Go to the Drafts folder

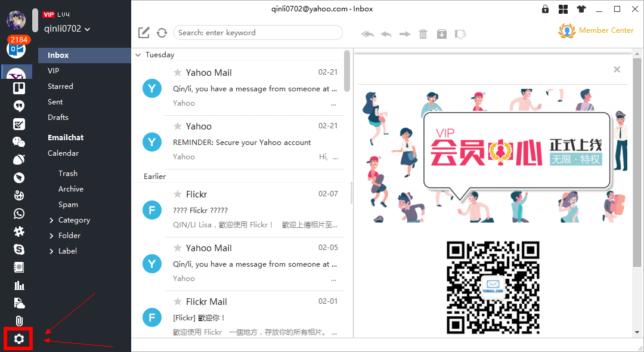tap(57, 117)
